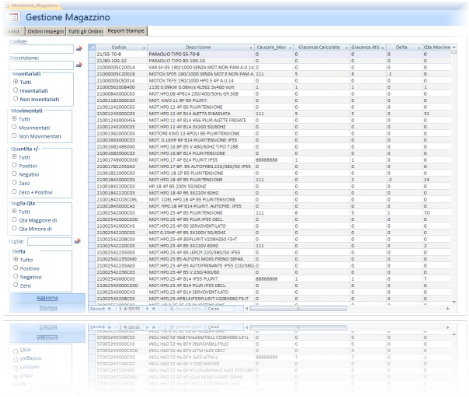Viewport: 469px width, 397px height.
Task: Open the Giacenza Calcolata column dropdown arrow
Action: pos(347,48)
